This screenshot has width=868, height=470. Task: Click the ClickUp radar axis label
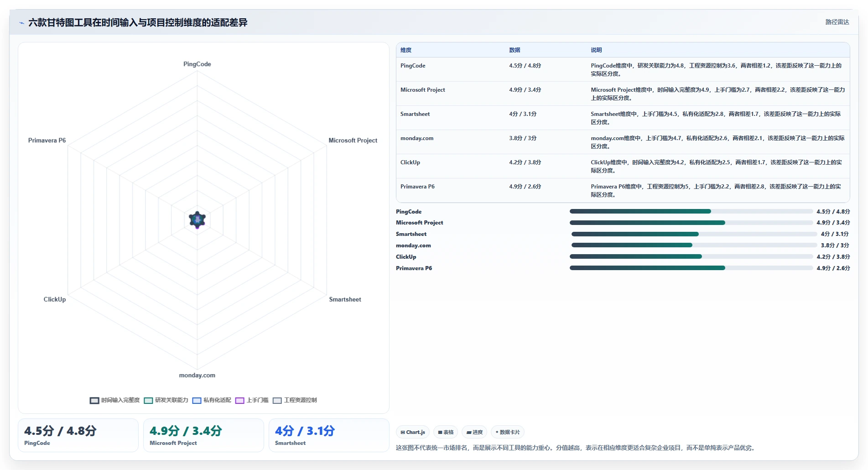[x=55, y=299]
